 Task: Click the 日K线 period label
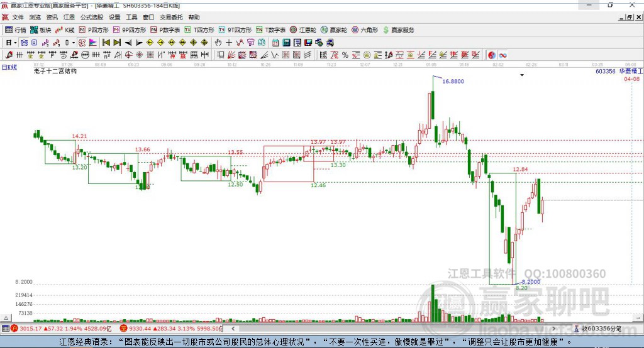(x=9, y=67)
